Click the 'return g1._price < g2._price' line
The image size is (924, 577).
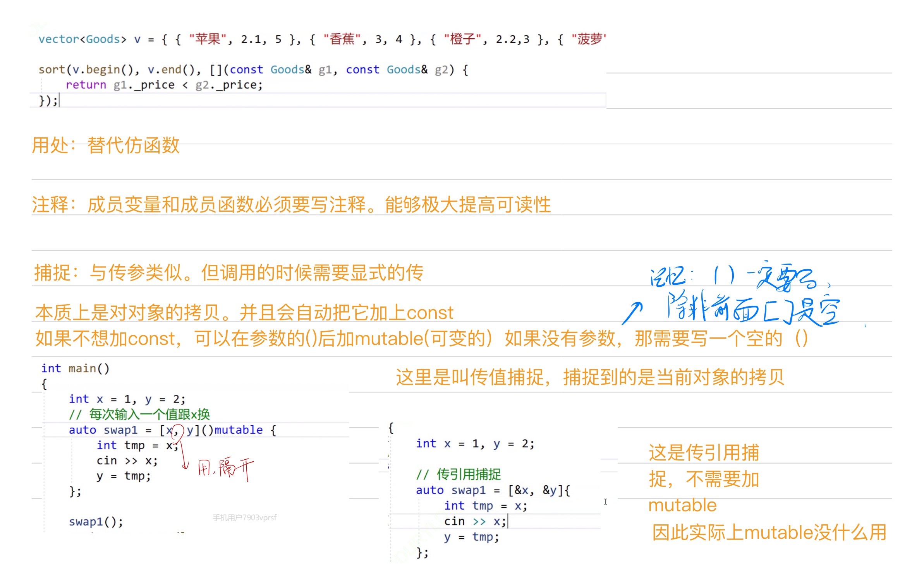(164, 85)
